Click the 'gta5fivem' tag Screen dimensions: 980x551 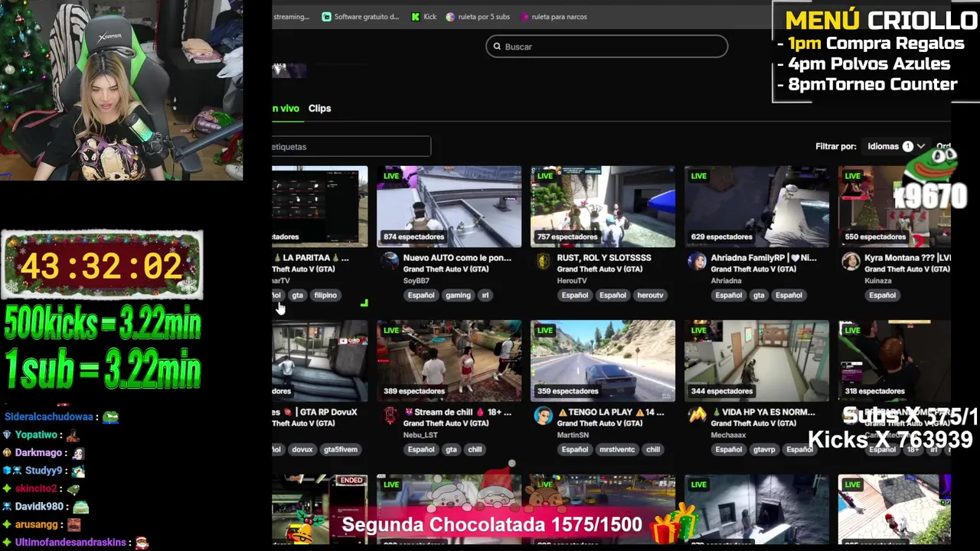click(x=341, y=450)
